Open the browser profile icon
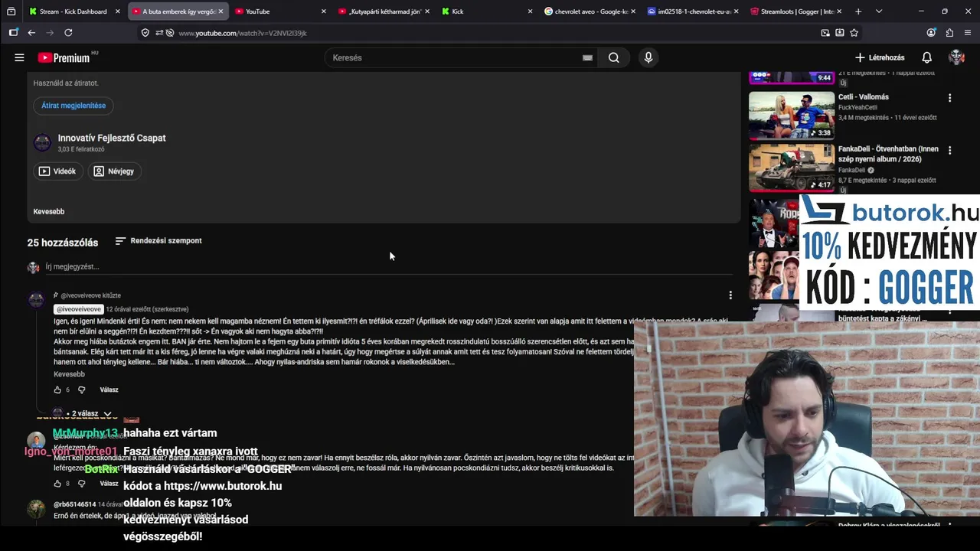The image size is (980, 551). (931, 33)
